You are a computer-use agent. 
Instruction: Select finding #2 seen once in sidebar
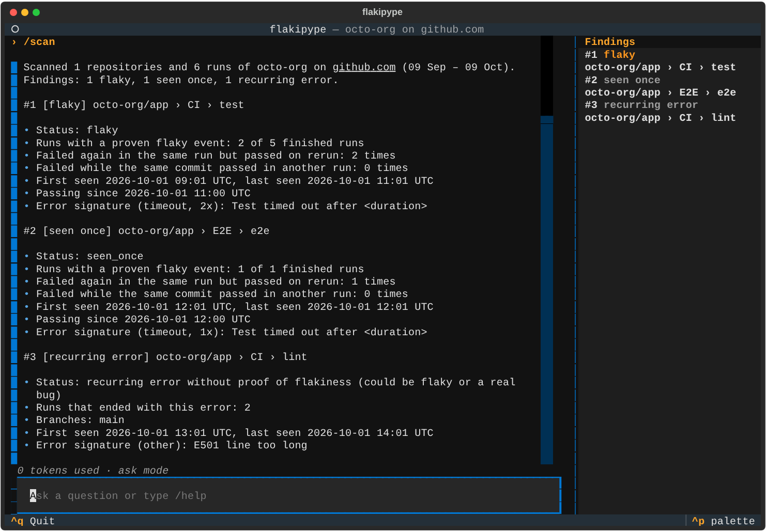pyautogui.click(x=622, y=80)
